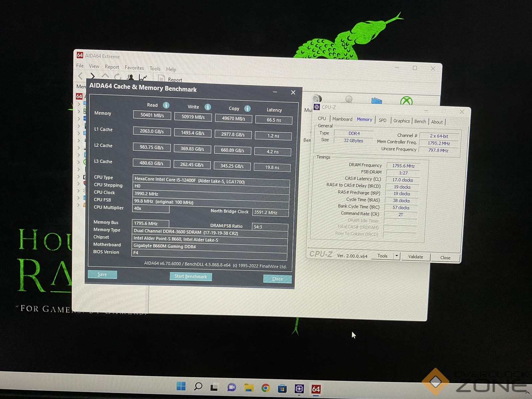Switch to CPU-Z via taskbar icon
Screen dimensions: 532x399
[x=299, y=389]
